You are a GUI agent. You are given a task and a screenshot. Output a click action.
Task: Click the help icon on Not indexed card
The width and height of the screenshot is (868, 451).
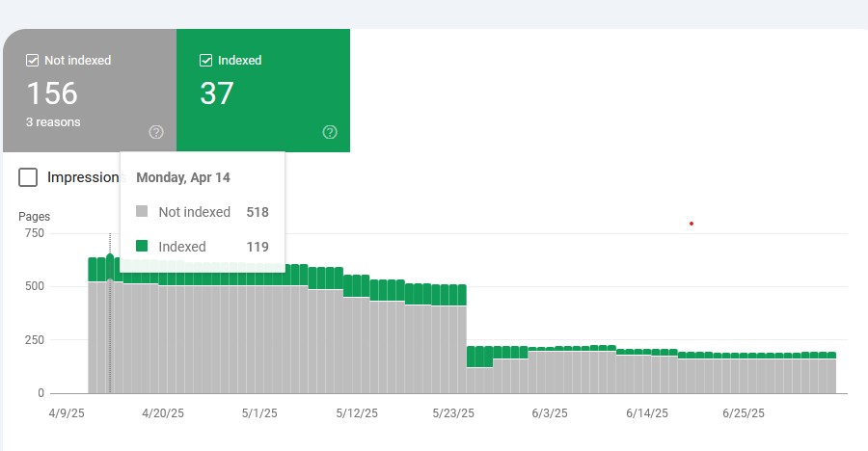point(156,132)
